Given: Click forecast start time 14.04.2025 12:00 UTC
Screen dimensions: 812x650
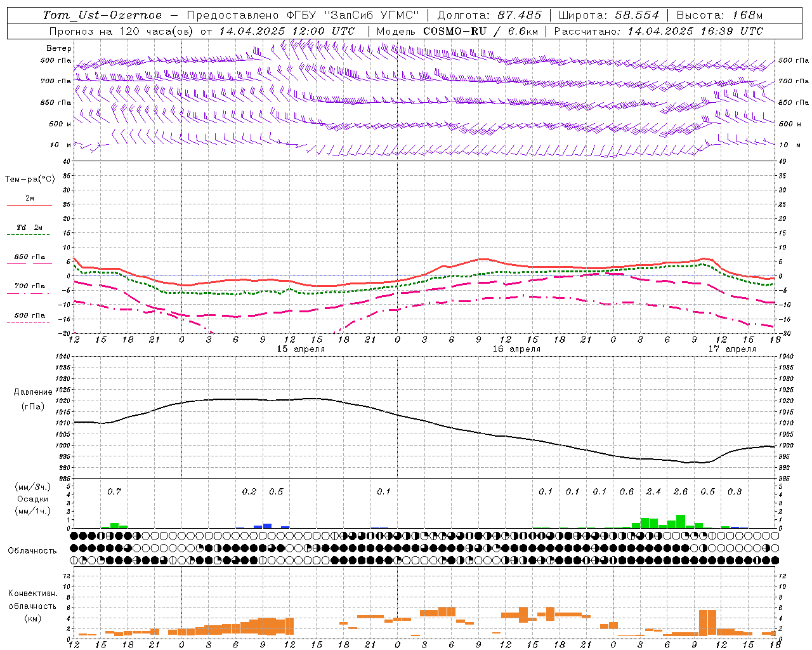Looking at the screenshot, I should pos(287,31).
